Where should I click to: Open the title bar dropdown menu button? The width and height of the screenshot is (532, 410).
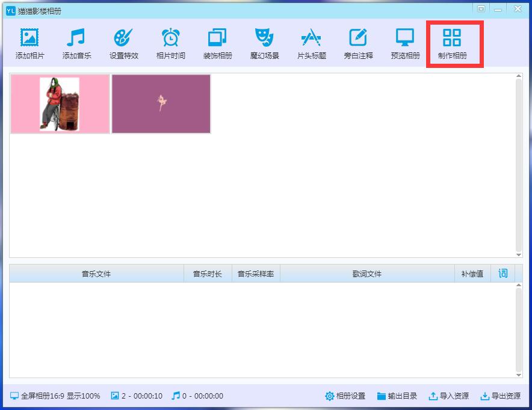[x=481, y=9]
